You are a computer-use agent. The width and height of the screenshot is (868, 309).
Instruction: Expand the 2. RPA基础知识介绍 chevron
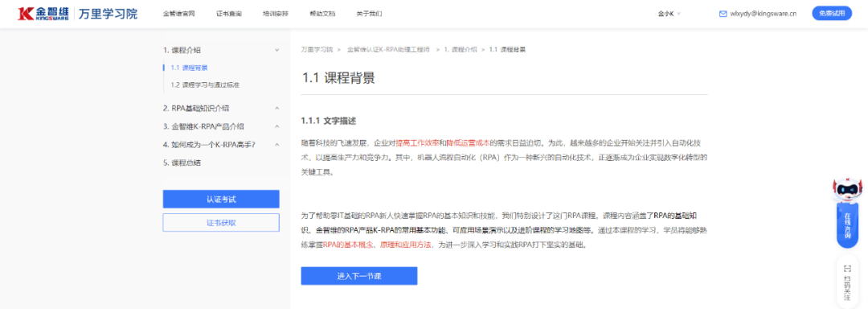coord(276,108)
